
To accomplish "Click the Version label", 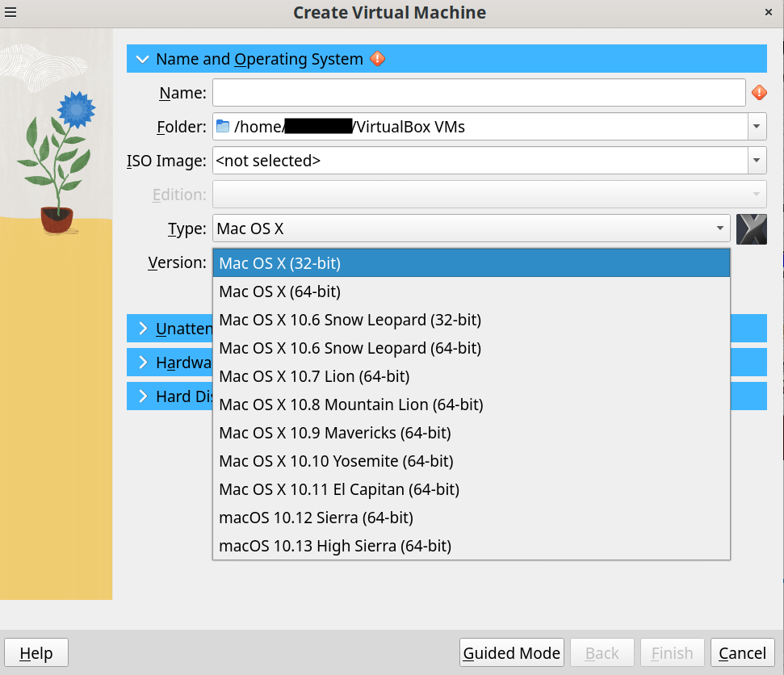I will (x=177, y=262).
